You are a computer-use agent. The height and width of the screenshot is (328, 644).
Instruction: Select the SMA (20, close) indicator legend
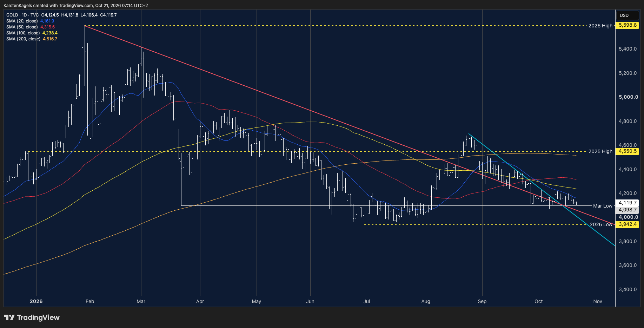click(22, 21)
